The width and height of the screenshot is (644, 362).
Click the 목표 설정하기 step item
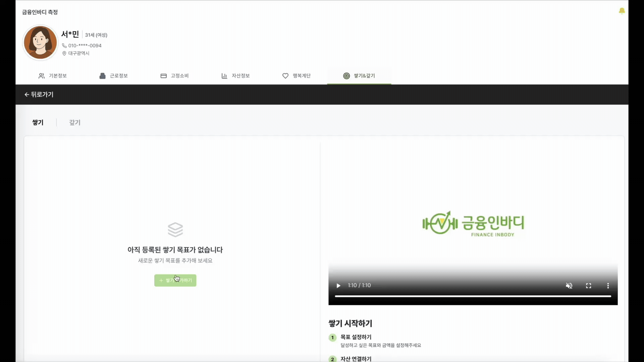pos(356,337)
